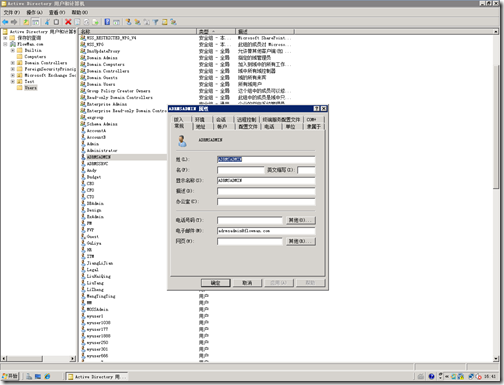Screen dimensions: 504x385
Task: Switch to the 远程控制 (Remote control) tab
Action: coord(247,119)
